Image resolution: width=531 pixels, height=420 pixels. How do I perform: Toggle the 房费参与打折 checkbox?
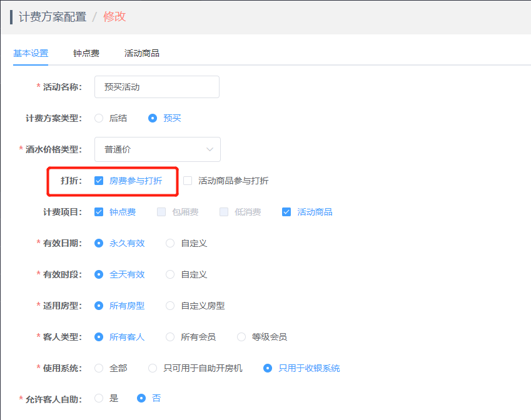[99, 181]
